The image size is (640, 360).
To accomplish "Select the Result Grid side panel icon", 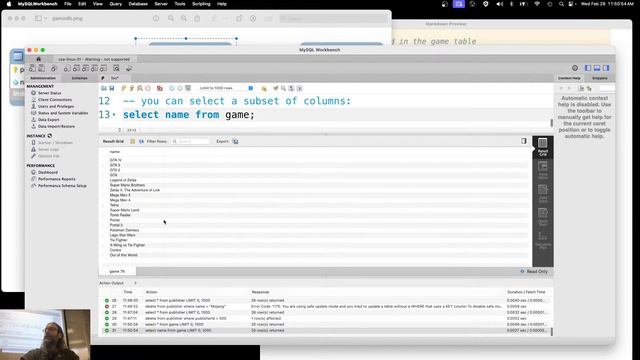I will tap(542, 147).
